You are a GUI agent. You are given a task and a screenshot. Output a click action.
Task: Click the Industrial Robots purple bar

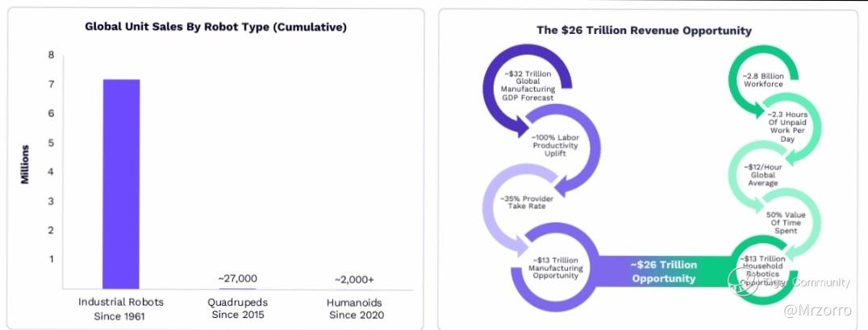click(121, 184)
